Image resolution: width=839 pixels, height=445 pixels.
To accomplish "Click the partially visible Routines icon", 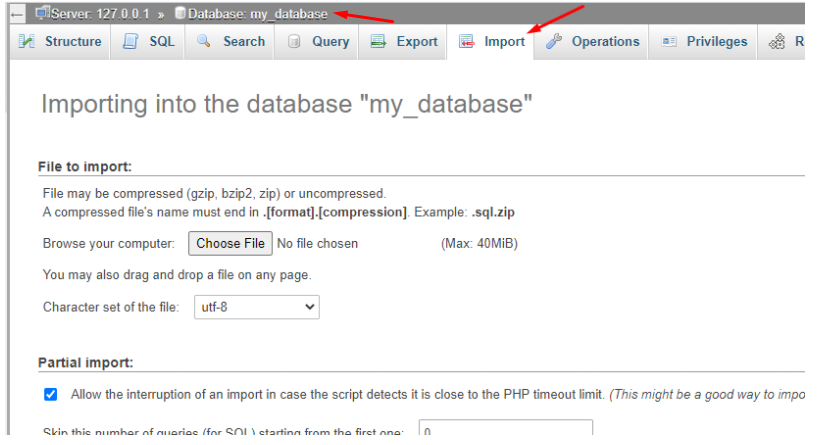I will [777, 42].
